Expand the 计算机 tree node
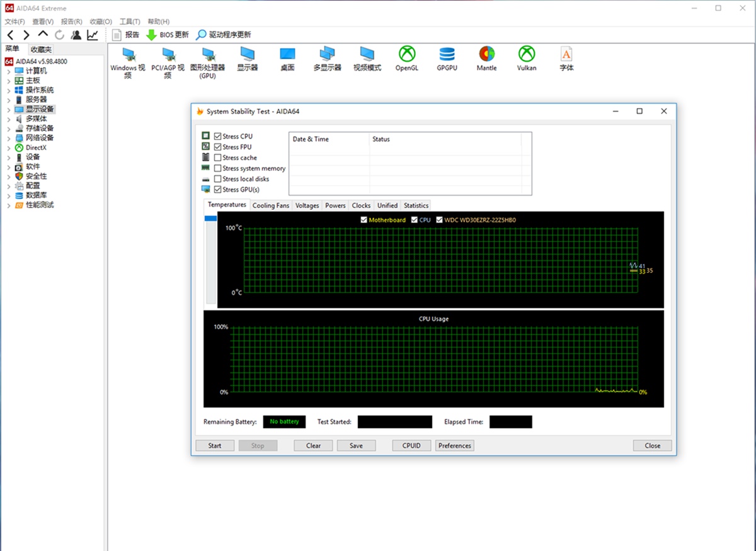The image size is (756, 551). click(9, 71)
